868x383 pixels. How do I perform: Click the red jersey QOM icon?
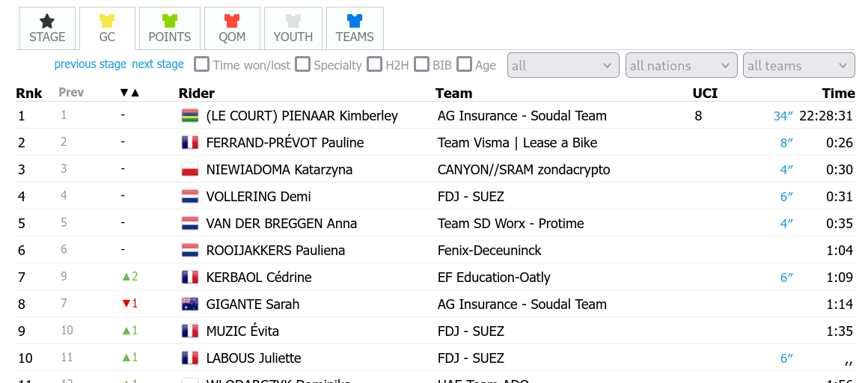click(x=231, y=21)
